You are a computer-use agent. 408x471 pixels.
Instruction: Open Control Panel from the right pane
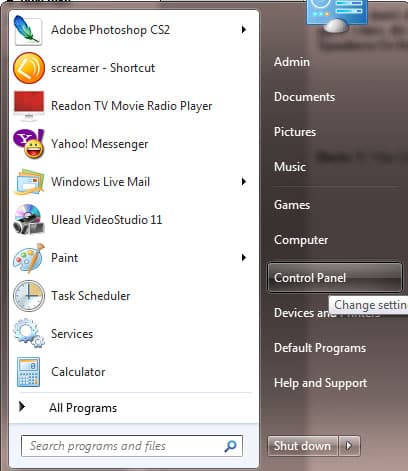tap(334, 278)
